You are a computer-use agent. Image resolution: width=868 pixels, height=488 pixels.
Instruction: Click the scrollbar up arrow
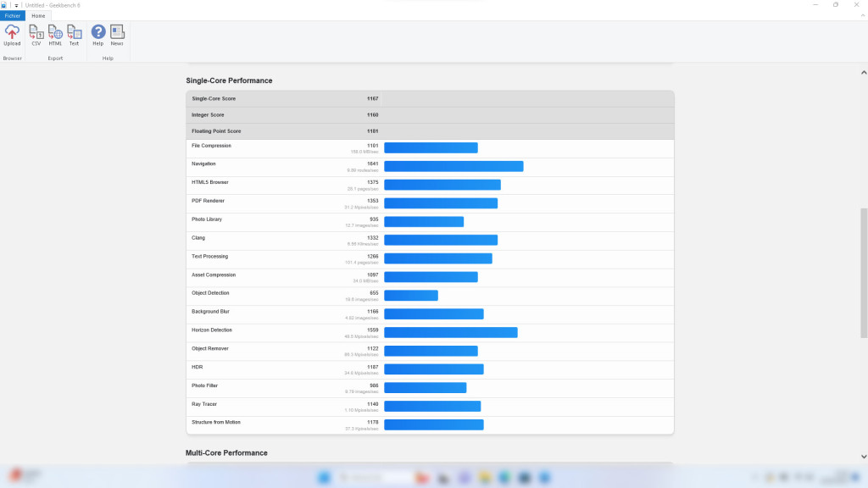864,73
